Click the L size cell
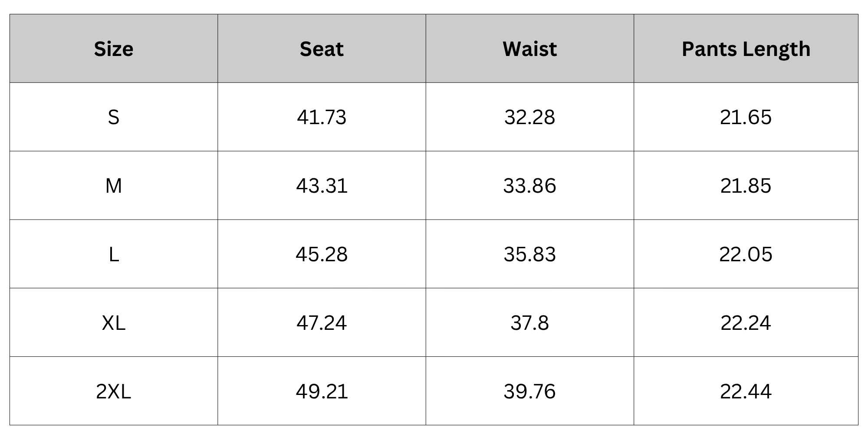The height and width of the screenshot is (434, 868). (114, 254)
